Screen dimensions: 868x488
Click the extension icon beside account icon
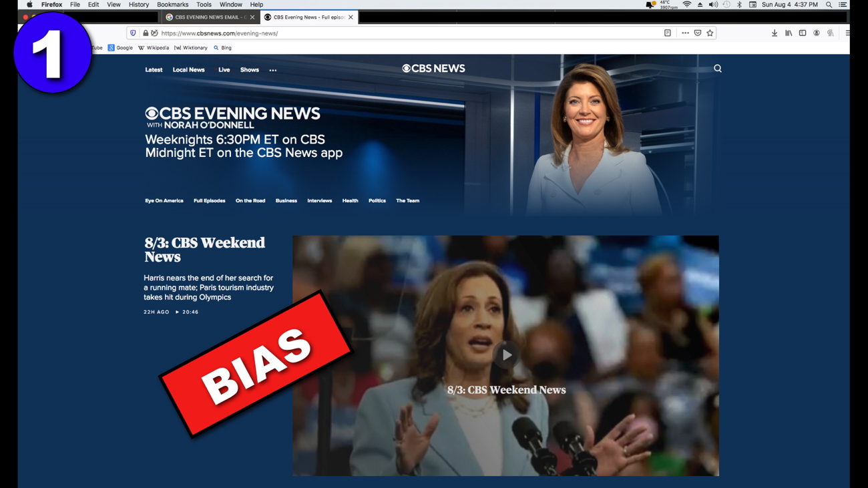(x=831, y=33)
